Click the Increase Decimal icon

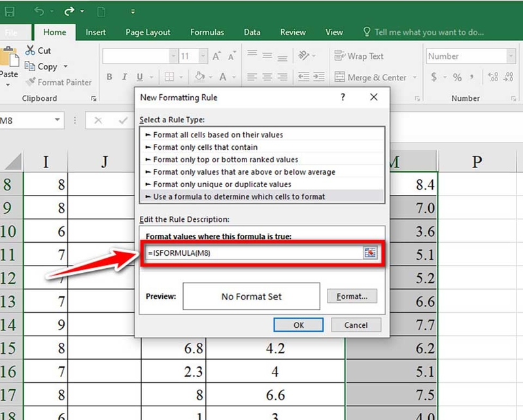pos(495,77)
